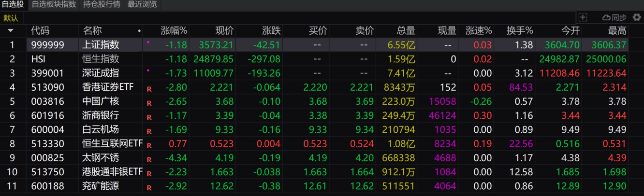Select the 恒生指数 row name

(101, 59)
